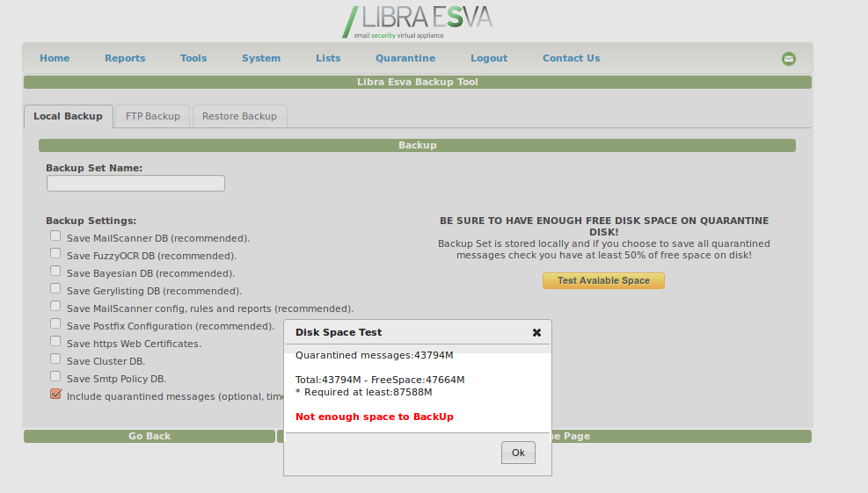Click the Backup Set Name field

pyautogui.click(x=135, y=183)
